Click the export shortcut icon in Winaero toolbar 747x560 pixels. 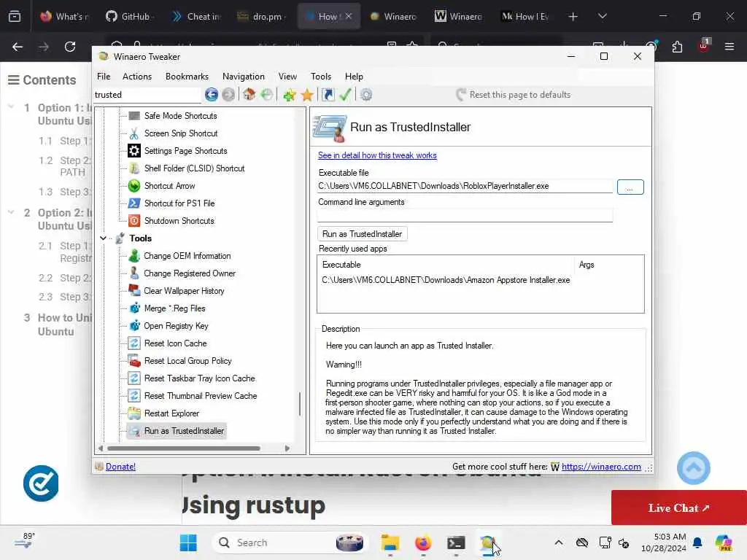pos(328,95)
